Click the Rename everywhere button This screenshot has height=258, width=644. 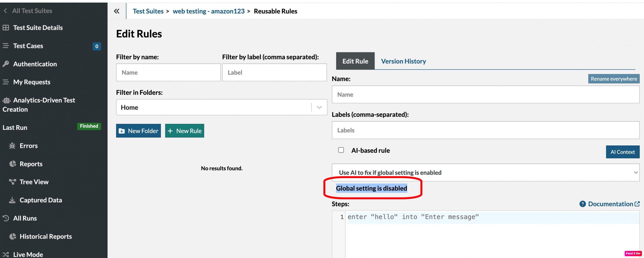tap(614, 79)
